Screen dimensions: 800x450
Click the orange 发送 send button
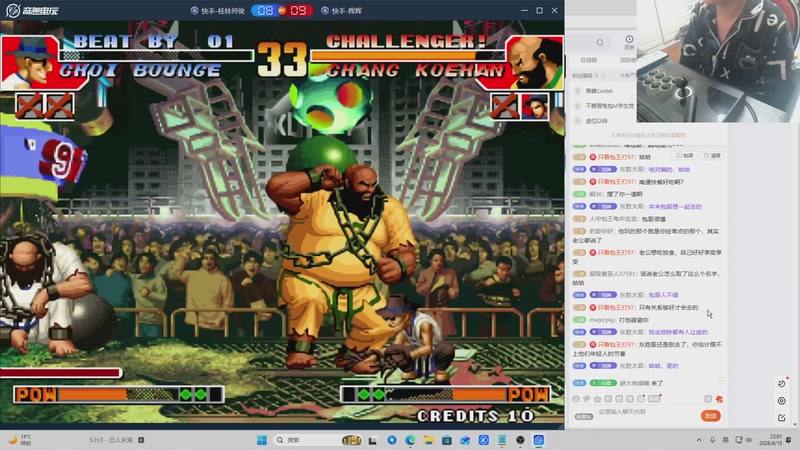[x=710, y=416]
